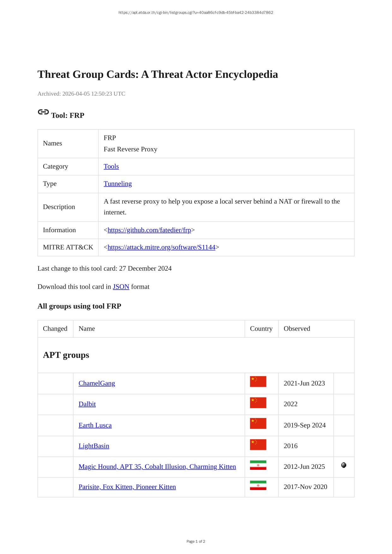
Task: Click the Iran flag in Parisite row
Action: pos(258,486)
